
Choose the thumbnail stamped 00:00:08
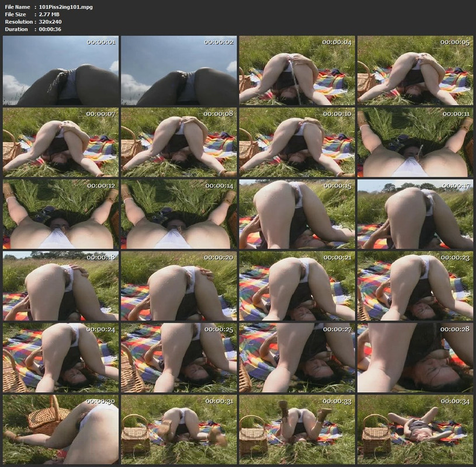click(x=179, y=142)
